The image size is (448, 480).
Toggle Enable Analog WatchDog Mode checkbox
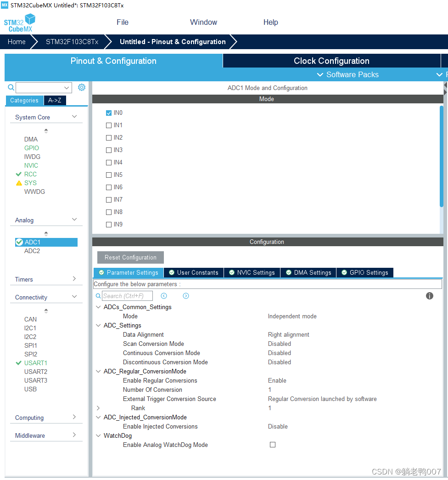click(x=273, y=445)
